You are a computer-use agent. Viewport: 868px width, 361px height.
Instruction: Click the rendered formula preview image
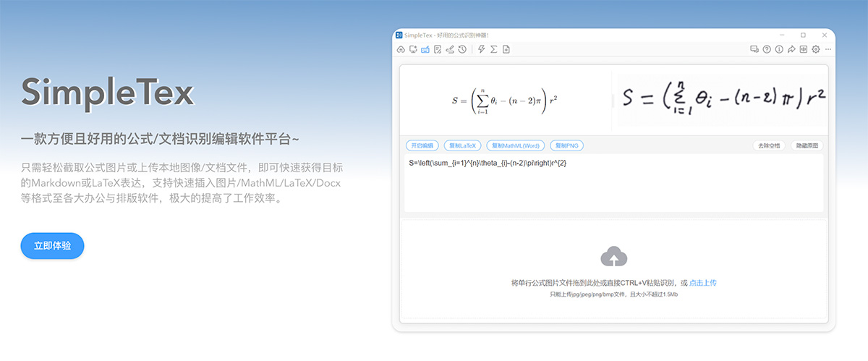click(505, 101)
